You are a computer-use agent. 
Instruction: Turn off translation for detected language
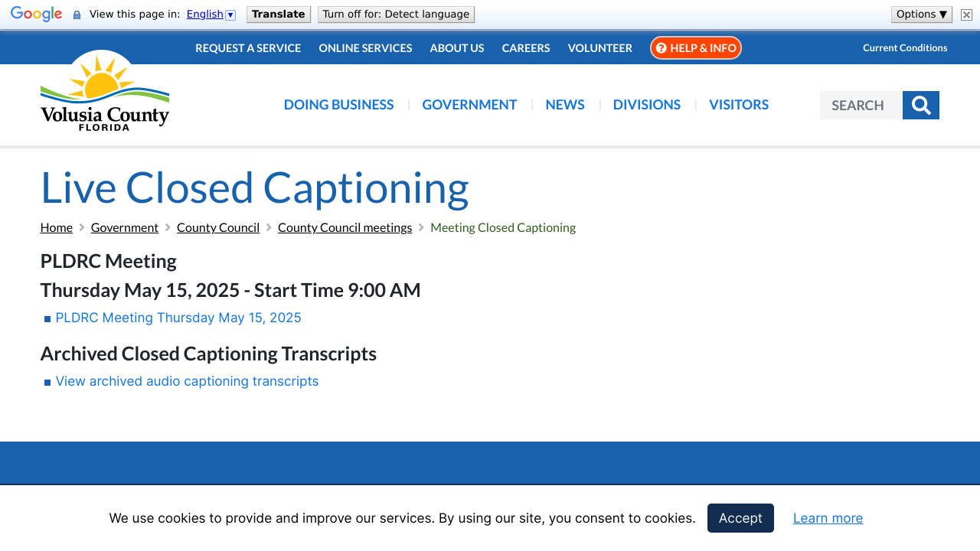396,13
